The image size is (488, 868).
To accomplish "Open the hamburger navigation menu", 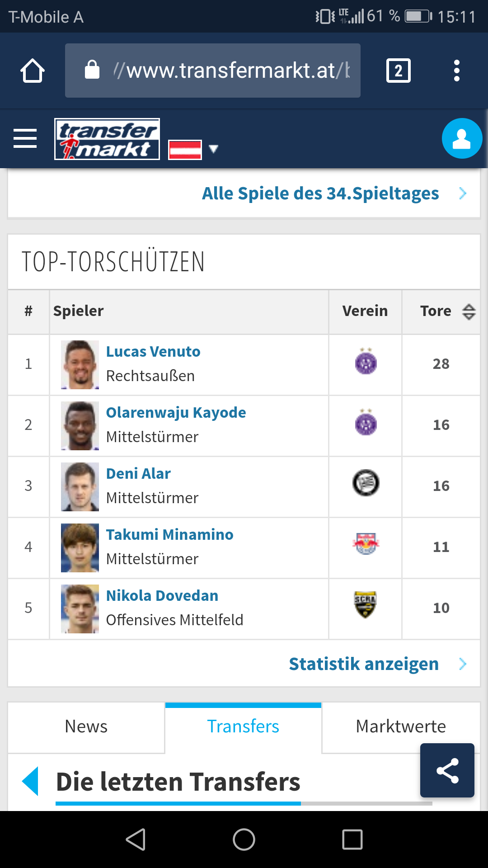I will (x=25, y=138).
